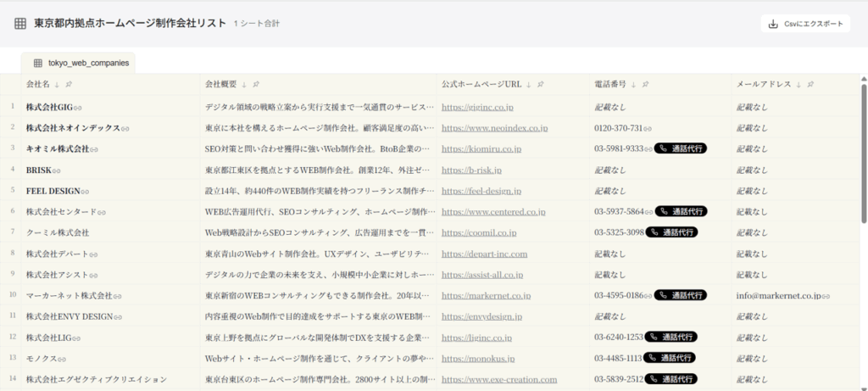This screenshot has width=868, height=391.
Task: Select the tokyo_web_companies sheet tab
Action: point(77,63)
